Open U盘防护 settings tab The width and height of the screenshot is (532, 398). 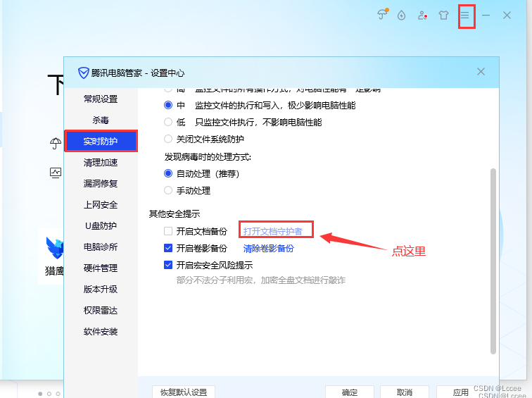click(x=101, y=225)
